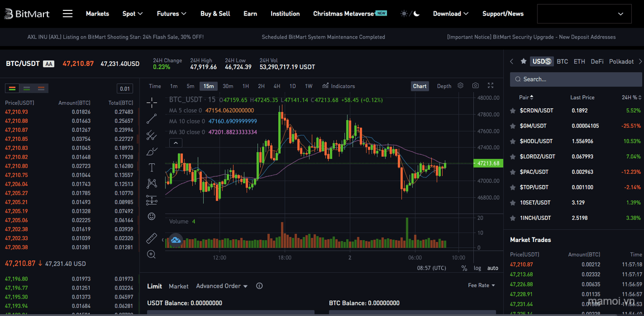The image size is (644, 316).
Task: Open the Earn page
Action: coord(250,14)
